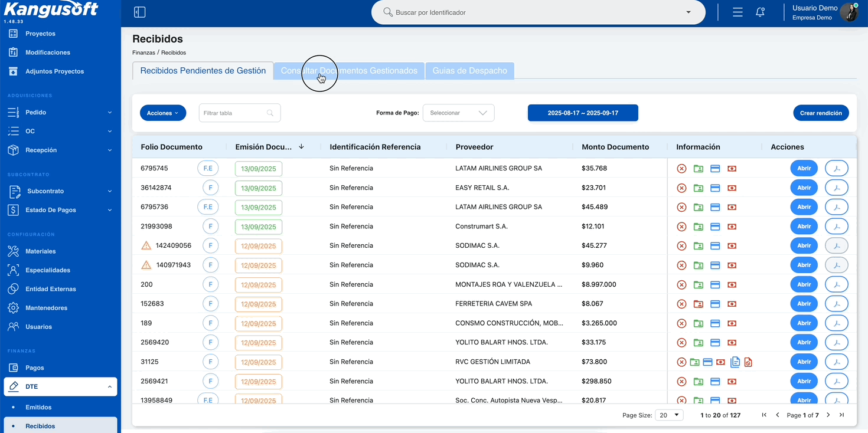Open the date range 2025-08-17 ~ 2025-09-17 button
This screenshot has height=433, width=868.
[583, 113]
